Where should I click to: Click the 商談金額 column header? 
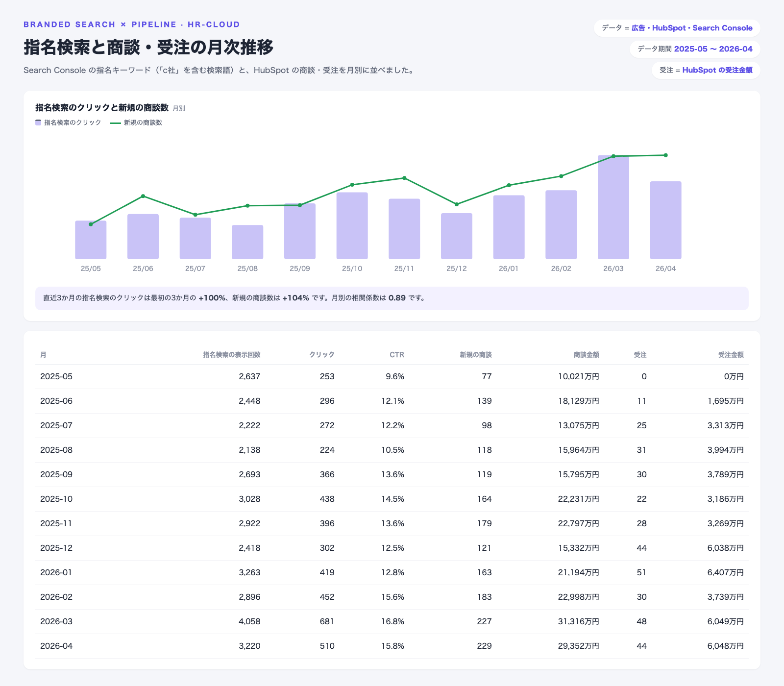[x=587, y=355]
